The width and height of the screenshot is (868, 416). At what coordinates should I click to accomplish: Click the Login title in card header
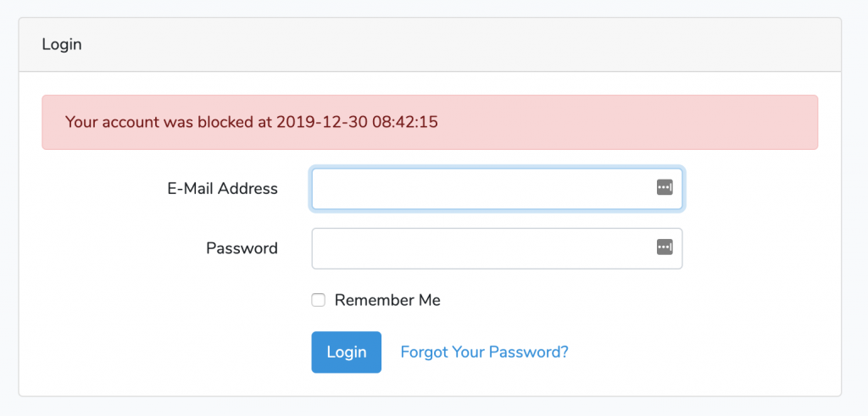[62, 44]
